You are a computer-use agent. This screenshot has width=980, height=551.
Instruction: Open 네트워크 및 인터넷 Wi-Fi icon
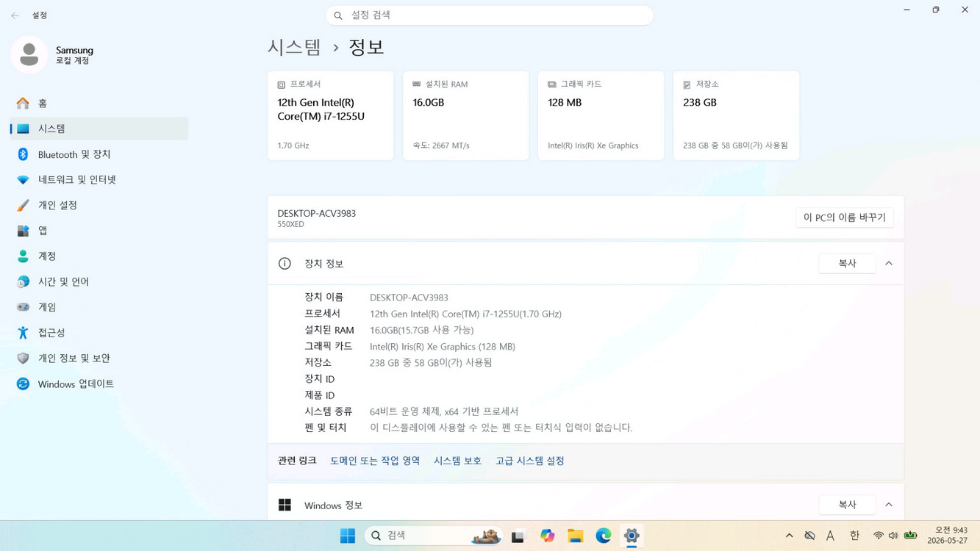tap(24, 180)
